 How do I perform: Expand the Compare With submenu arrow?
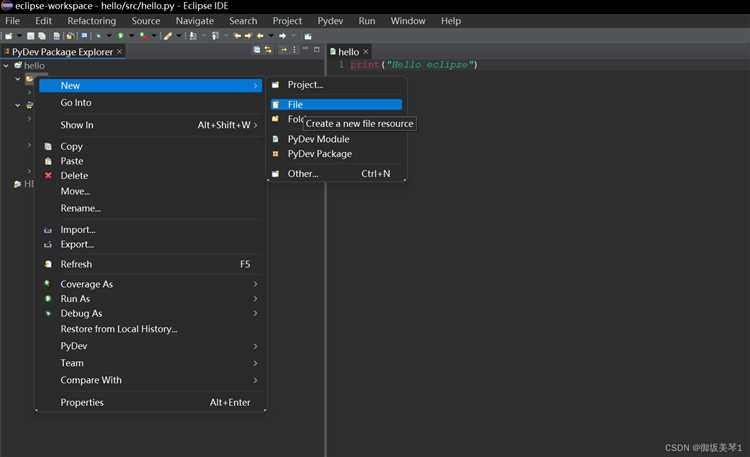click(255, 380)
